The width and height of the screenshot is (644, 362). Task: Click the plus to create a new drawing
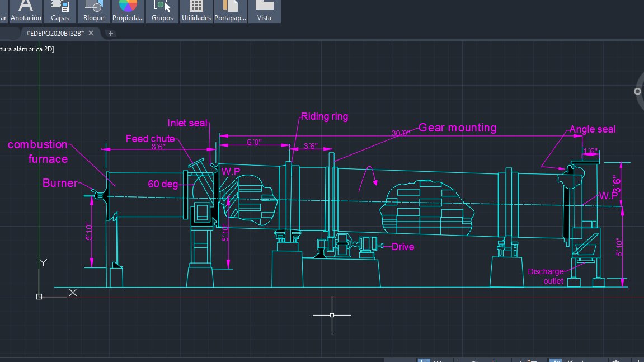pos(111,34)
